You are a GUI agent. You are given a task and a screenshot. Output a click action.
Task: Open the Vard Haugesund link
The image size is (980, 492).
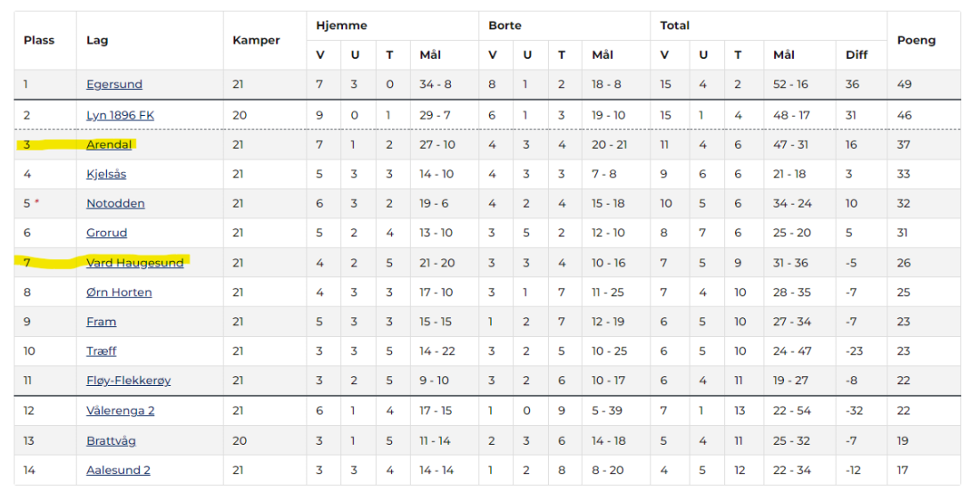(135, 262)
